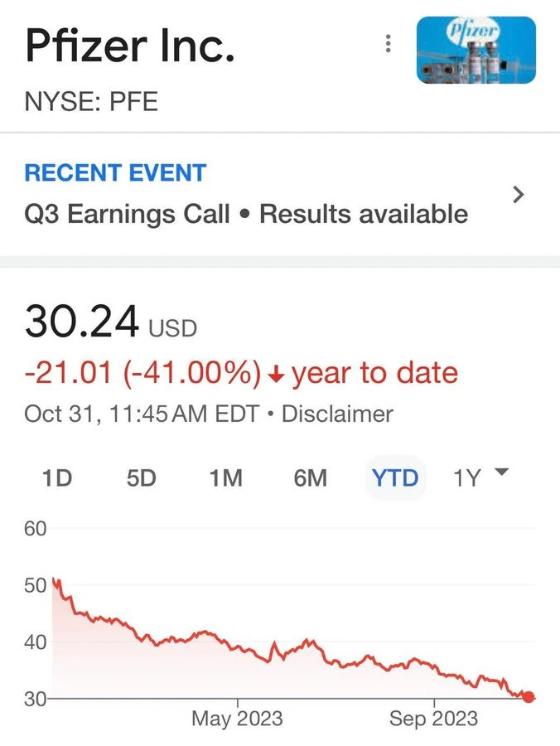
Task: Open the three-dot more options menu
Action: (x=389, y=44)
